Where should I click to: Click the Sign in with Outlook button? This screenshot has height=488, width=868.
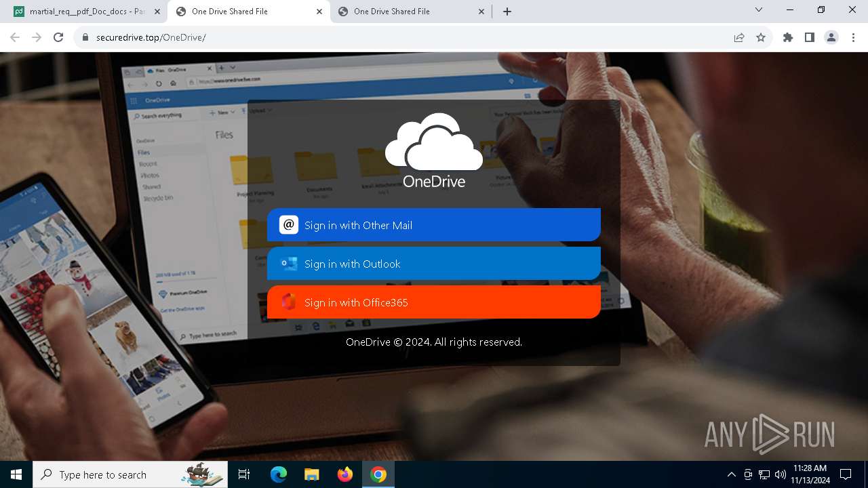point(434,264)
